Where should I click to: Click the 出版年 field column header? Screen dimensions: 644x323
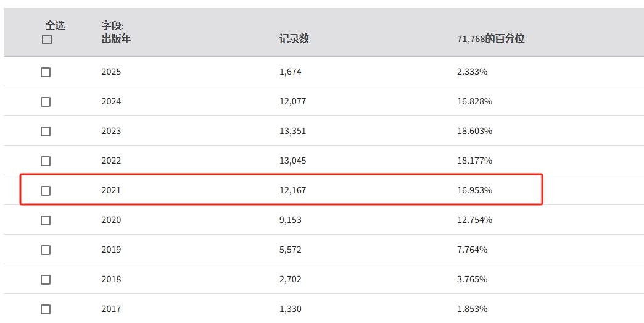coord(116,38)
